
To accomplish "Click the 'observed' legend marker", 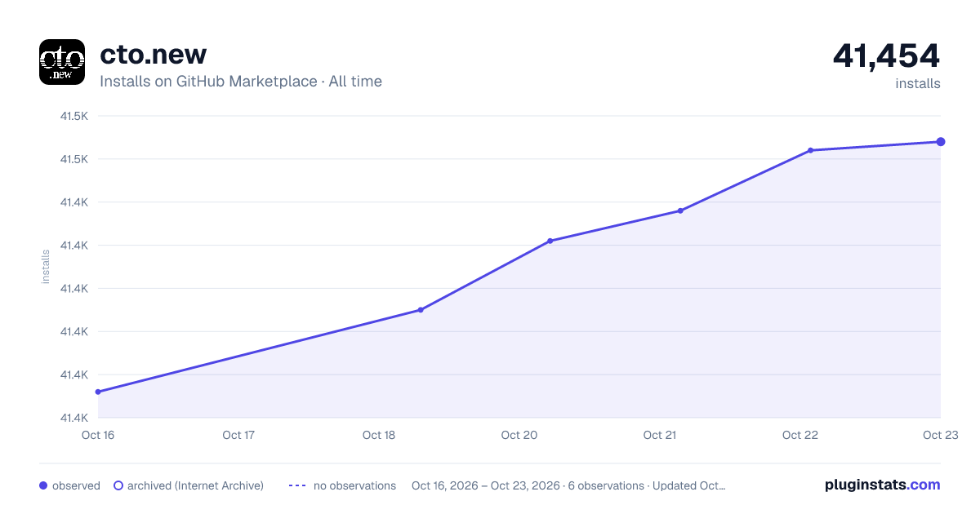I will [43, 485].
